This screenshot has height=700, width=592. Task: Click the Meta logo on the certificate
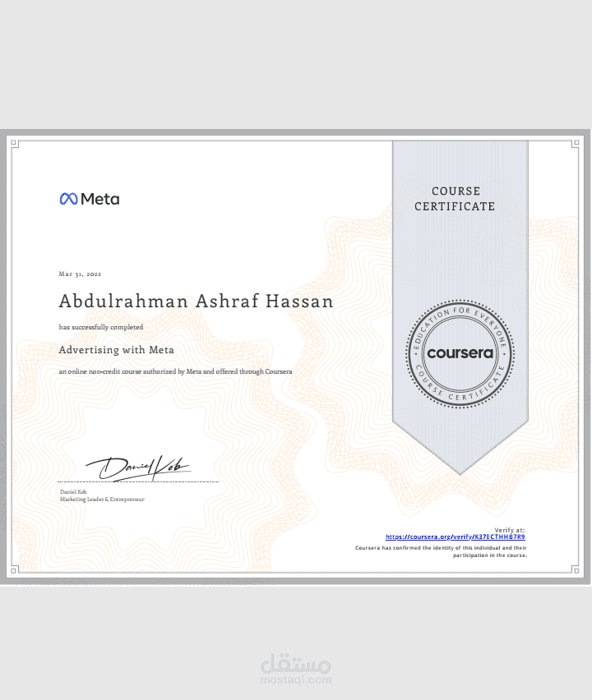pos(90,199)
